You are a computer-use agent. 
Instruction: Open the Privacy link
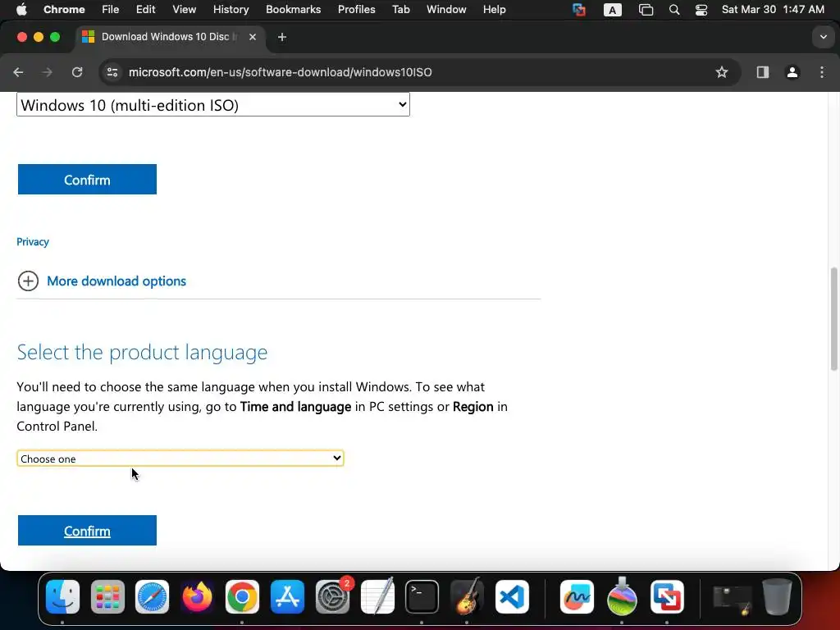33,242
